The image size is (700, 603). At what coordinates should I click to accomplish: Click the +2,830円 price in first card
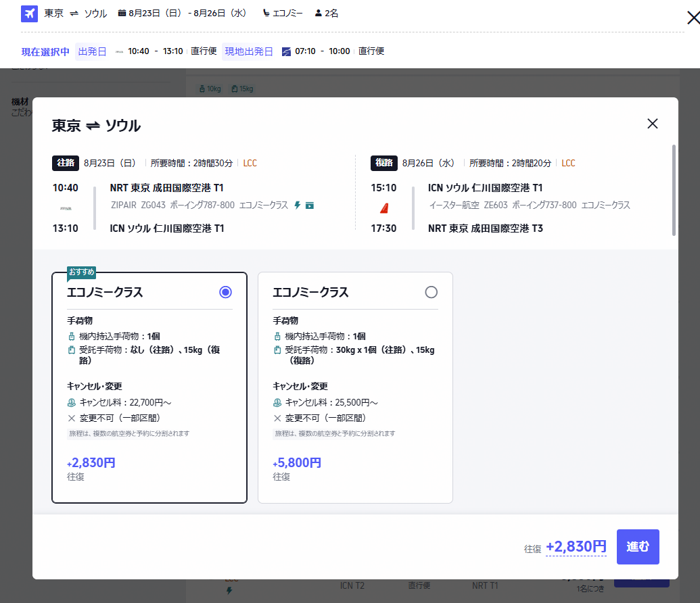[91, 463]
